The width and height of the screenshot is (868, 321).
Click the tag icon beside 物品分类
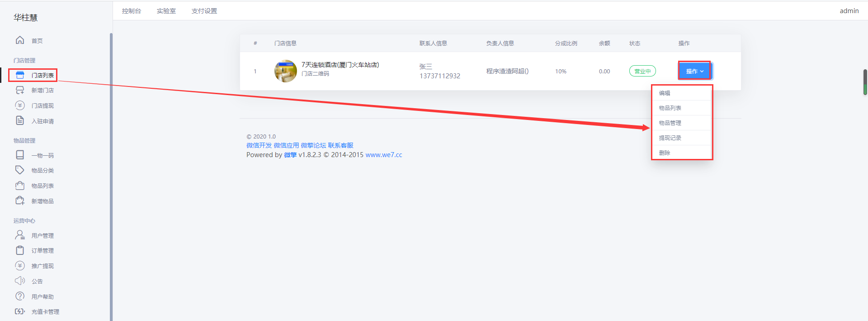click(x=20, y=170)
